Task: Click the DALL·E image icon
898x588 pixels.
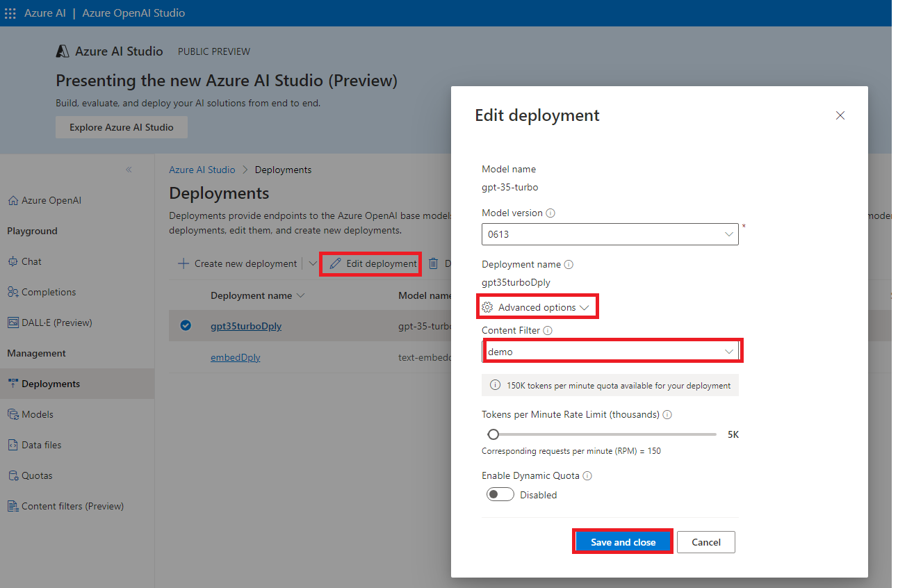Action: point(13,322)
